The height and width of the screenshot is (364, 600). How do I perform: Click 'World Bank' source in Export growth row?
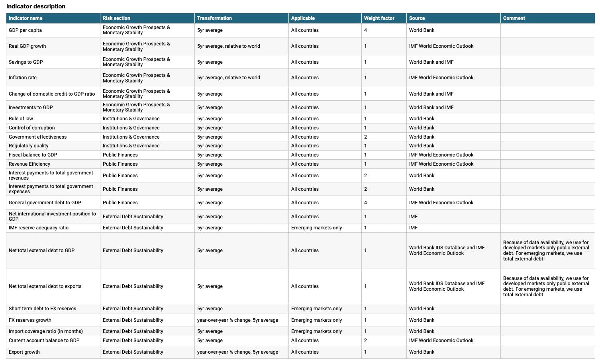click(x=422, y=352)
